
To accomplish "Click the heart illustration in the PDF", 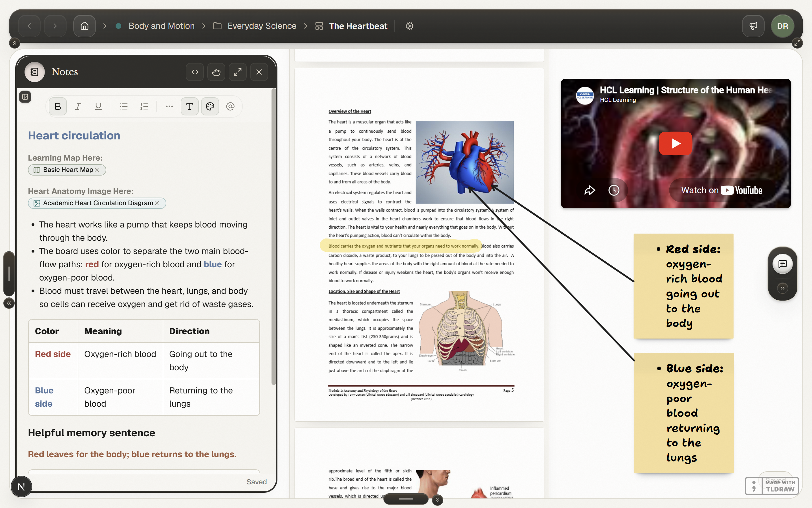I will pyautogui.click(x=465, y=162).
